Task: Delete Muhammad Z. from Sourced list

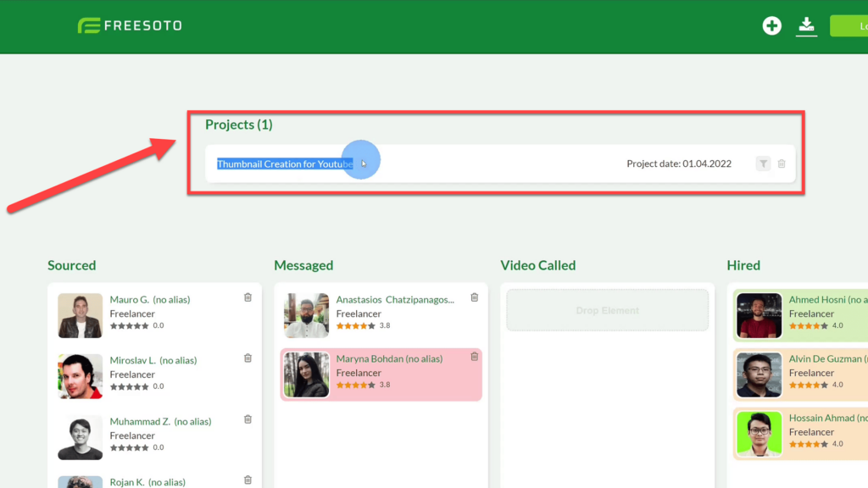Action: click(x=248, y=419)
